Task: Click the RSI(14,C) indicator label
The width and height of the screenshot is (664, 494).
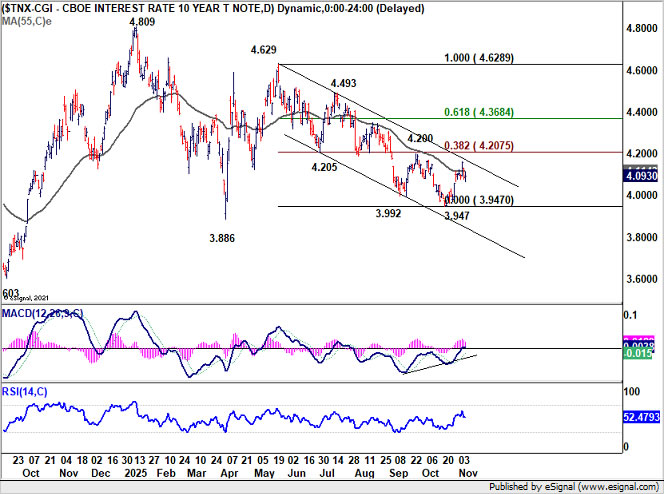Action: [25, 392]
